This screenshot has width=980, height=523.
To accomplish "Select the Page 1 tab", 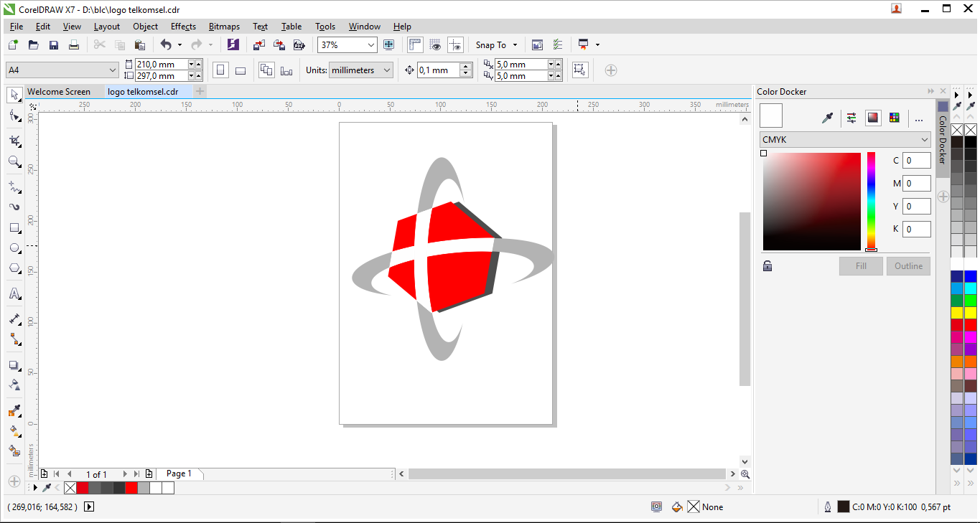I will click(179, 473).
